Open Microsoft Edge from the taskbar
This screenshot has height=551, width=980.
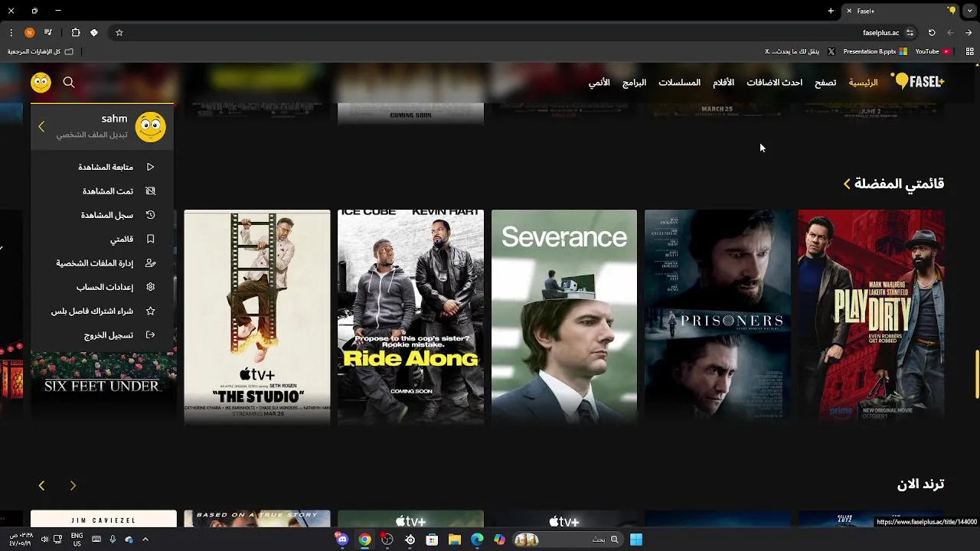click(477, 540)
